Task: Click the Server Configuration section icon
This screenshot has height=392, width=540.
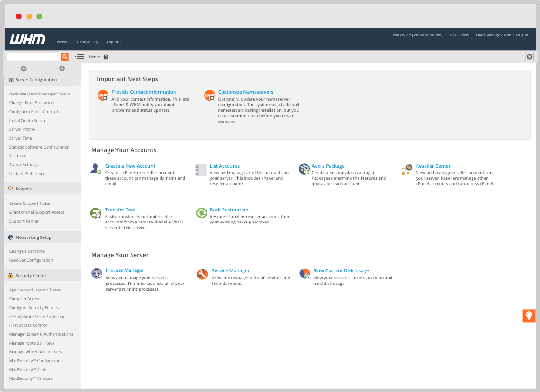Action: (x=11, y=80)
